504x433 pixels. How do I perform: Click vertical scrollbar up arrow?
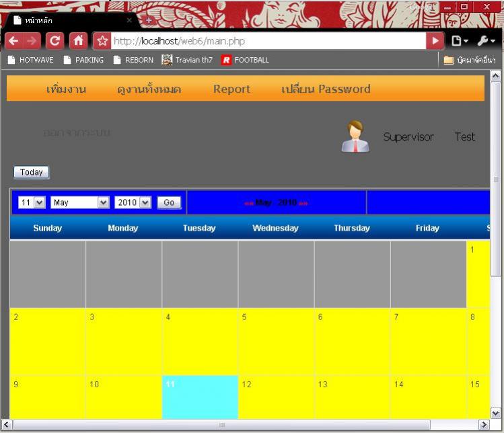[x=495, y=76]
